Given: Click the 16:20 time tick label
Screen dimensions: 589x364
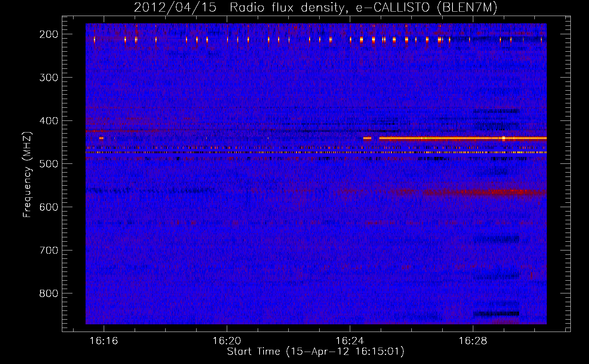Looking at the screenshot, I should (227, 341).
